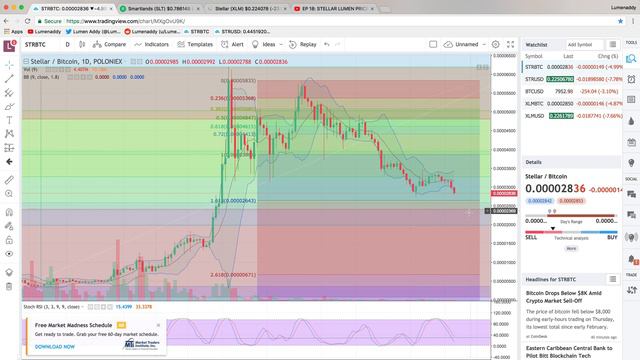Viewport: 640px width, 360px height.
Task: Open the Watchlist selector
Action: tap(536, 44)
